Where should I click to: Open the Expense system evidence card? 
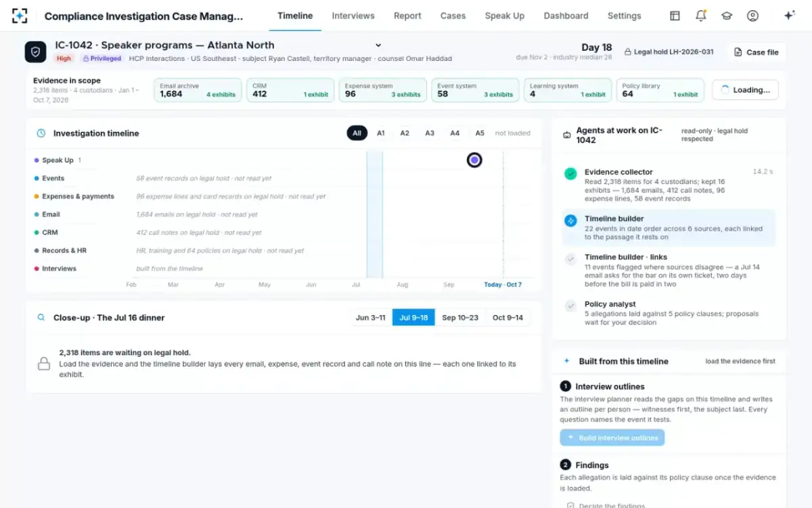click(x=383, y=90)
